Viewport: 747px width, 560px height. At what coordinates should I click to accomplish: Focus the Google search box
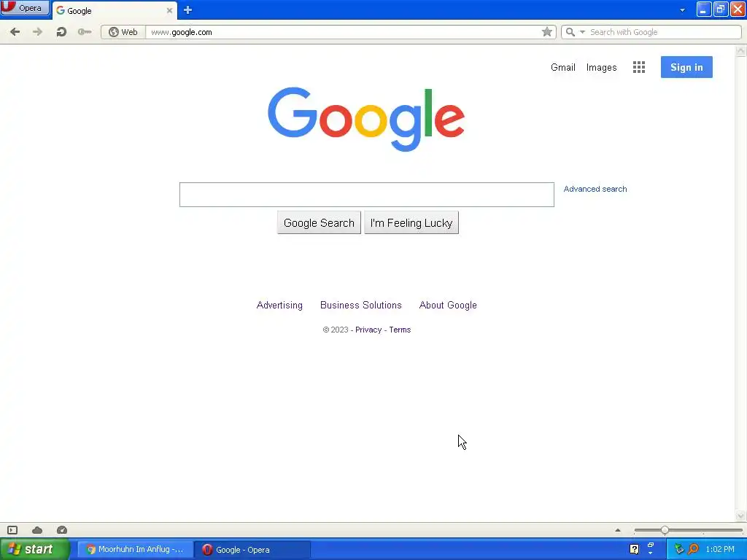tap(366, 194)
